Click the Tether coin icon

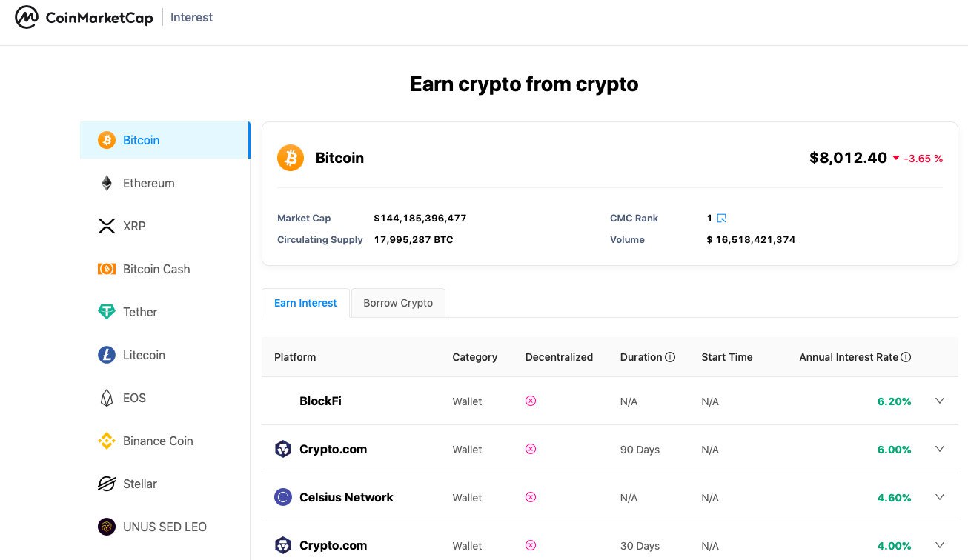[x=107, y=312]
